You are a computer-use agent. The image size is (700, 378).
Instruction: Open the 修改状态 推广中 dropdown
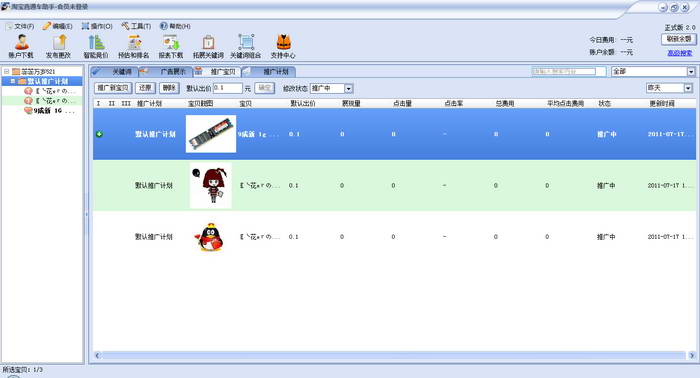coord(331,88)
